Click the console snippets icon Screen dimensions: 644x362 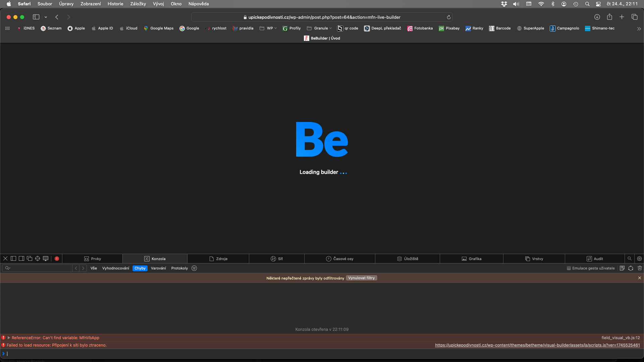[622, 268]
